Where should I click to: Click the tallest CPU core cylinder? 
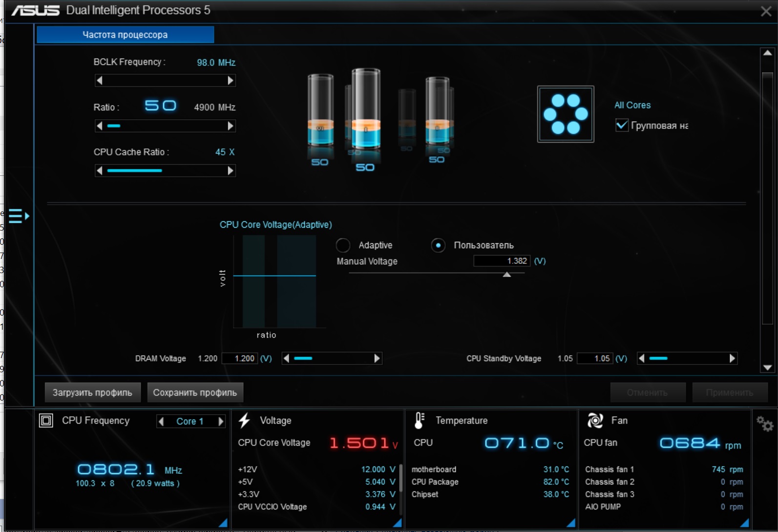[366, 108]
